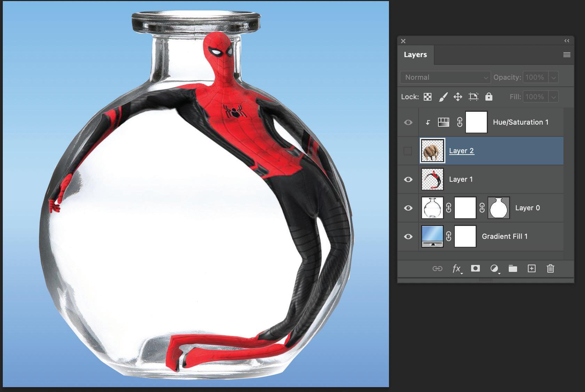
Task: Click the Fill value field
Action: point(535,97)
